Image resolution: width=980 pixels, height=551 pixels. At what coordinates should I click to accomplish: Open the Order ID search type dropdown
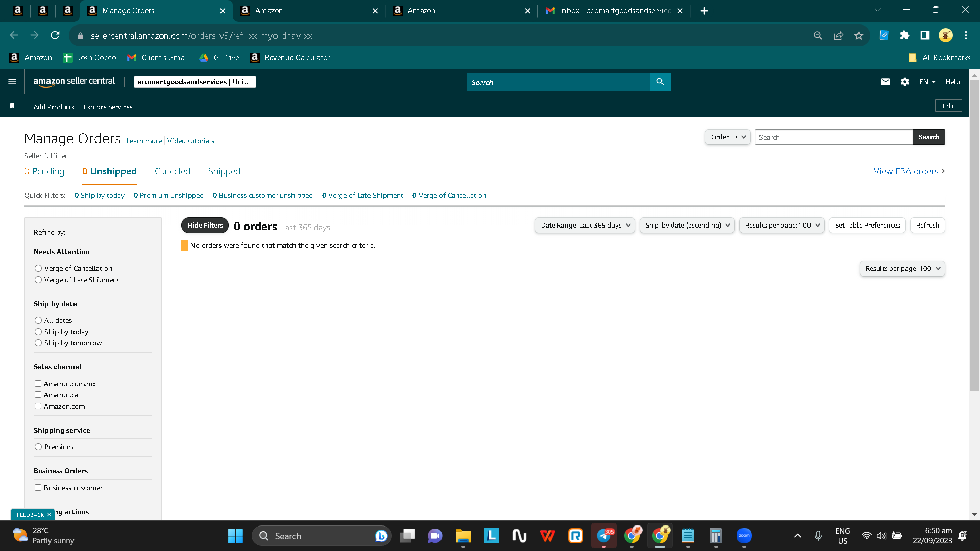(x=728, y=137)
